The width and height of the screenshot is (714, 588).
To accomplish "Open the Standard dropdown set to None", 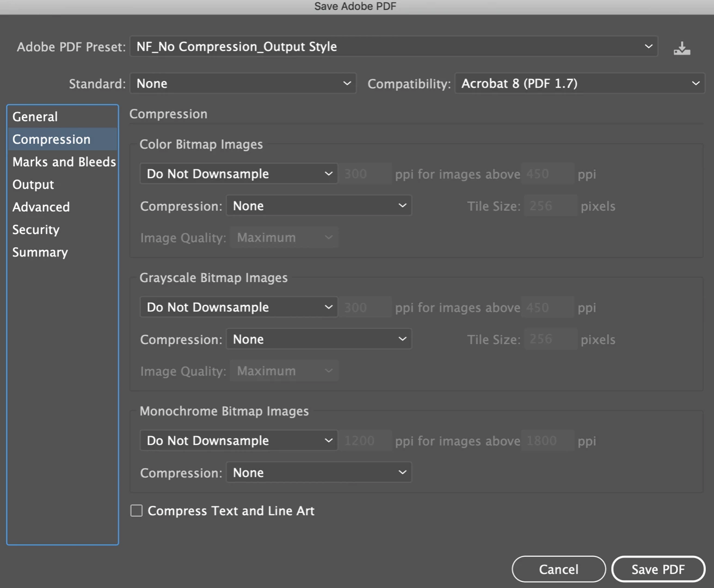I will click(x=243, y=84).
